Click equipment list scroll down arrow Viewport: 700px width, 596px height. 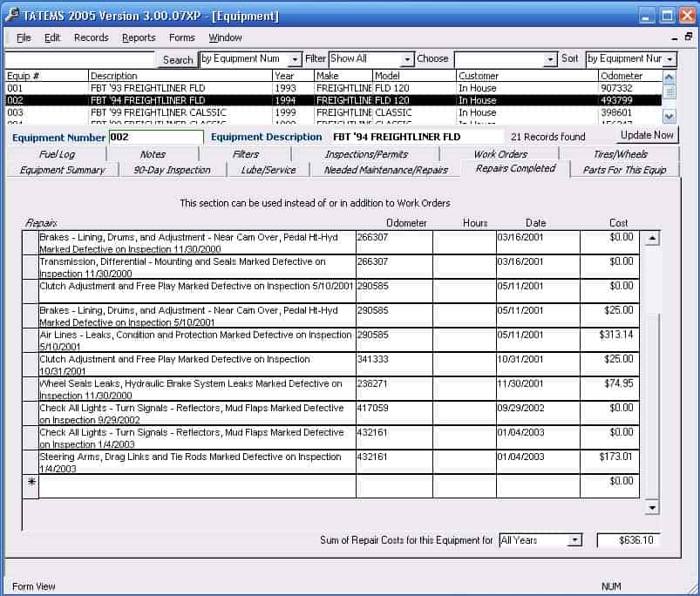(669, 117)
